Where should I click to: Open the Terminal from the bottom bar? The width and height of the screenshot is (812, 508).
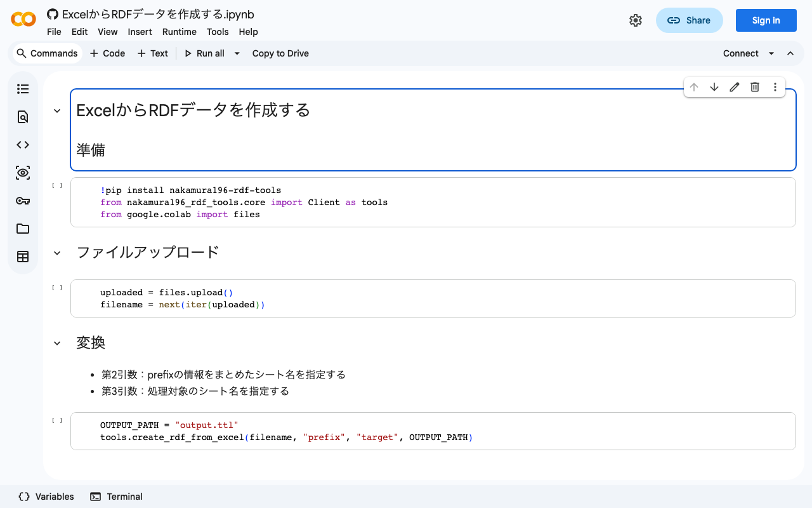(116, 497)
